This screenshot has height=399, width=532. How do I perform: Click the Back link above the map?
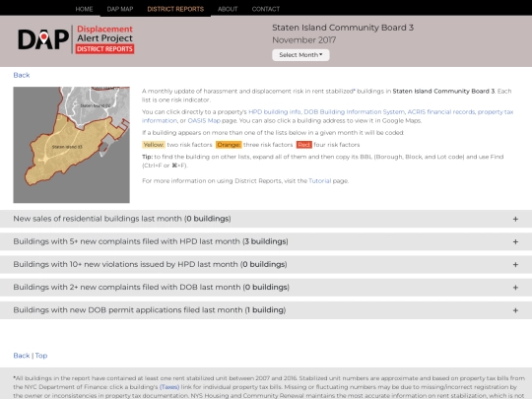(x=22, y=75)
